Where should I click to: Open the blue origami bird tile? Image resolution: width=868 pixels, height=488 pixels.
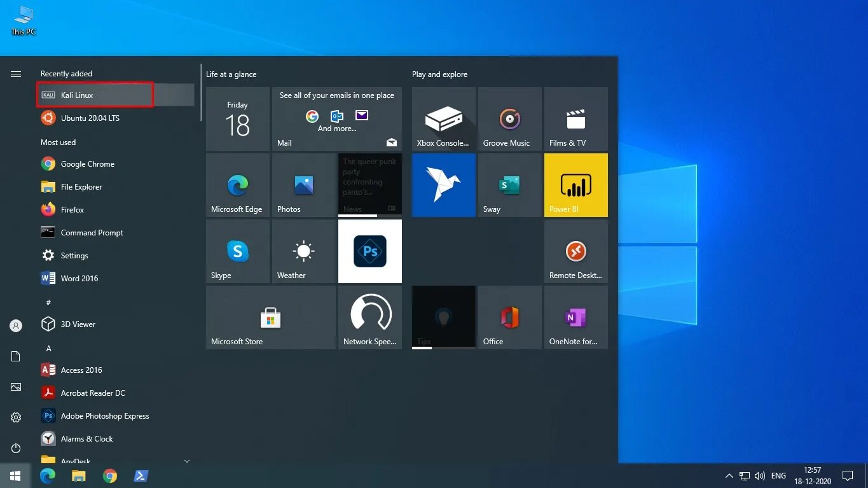(444, 185)
